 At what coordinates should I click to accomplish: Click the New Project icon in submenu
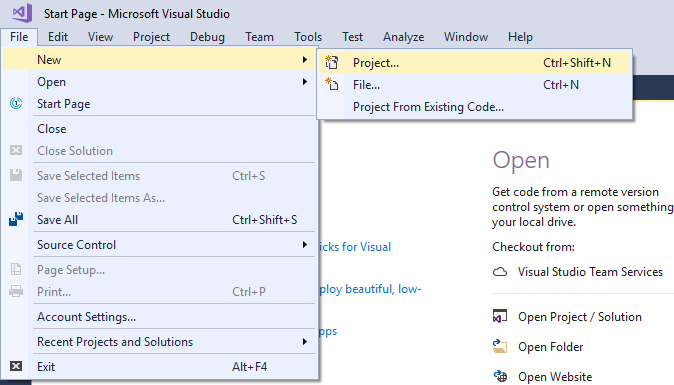point(331,63)
